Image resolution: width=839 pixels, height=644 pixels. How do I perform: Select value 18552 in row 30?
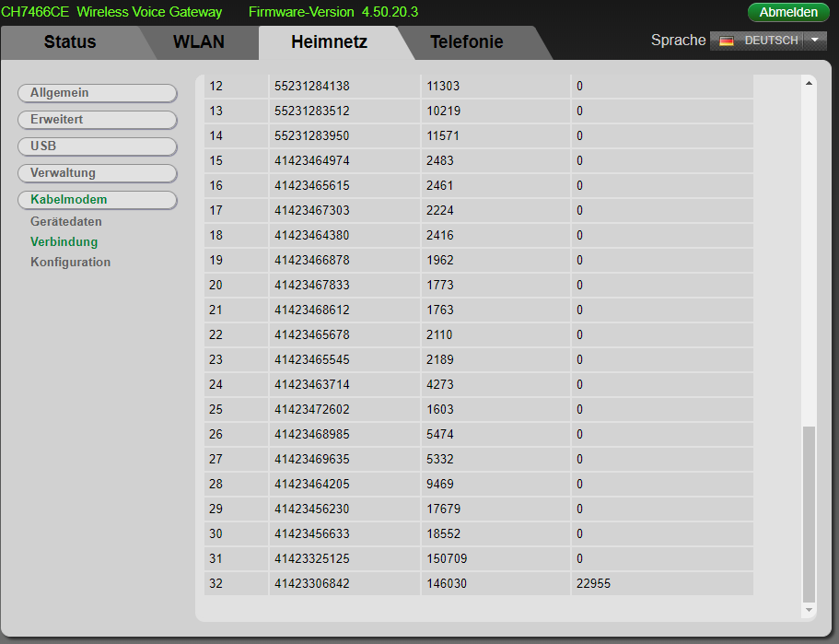pyautogui.click(x=444, y=534)
